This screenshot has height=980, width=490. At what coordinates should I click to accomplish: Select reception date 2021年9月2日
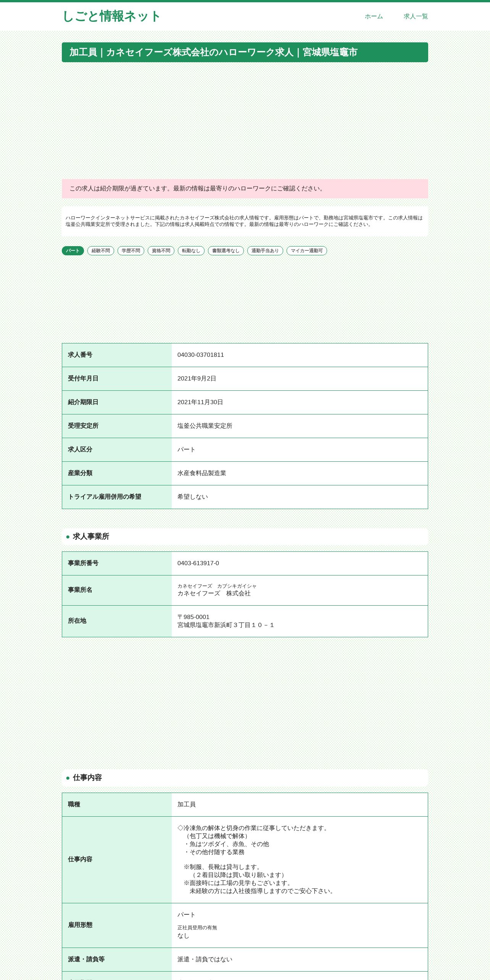coord(197,379)
